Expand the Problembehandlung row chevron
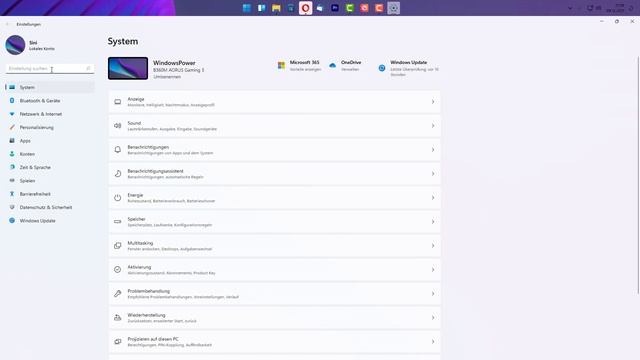Image resolution: width=640 pixels, height=360 pixels. click(433, 294)
